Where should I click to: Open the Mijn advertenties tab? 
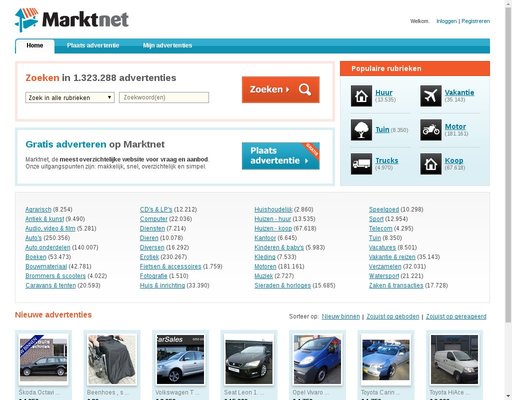167,46
